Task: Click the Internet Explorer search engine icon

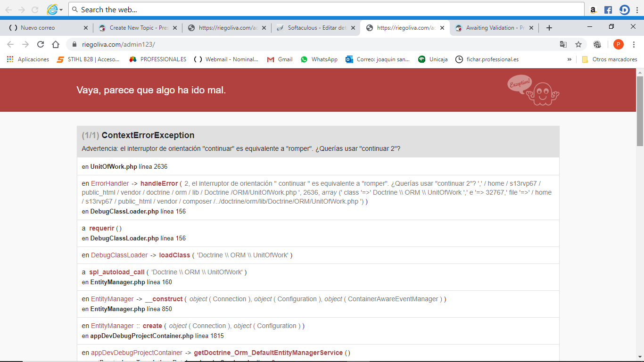Action: point(52,9)
